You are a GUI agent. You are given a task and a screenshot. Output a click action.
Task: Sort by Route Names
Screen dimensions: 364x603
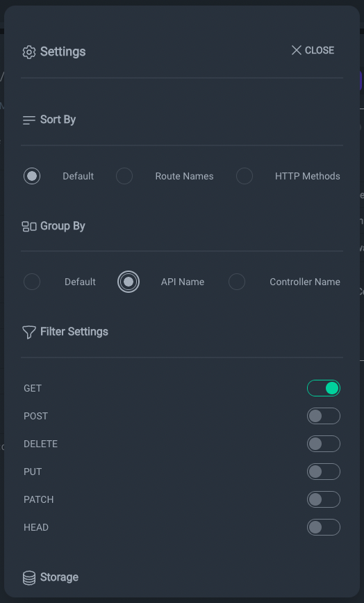(x=124, y=176)
